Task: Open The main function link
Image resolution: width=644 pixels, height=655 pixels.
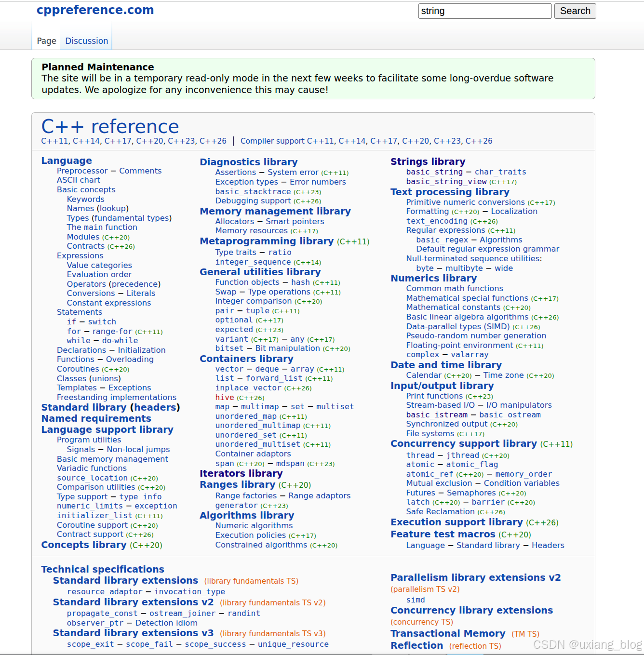Action: pyautogui.click(x=102, y=227)
